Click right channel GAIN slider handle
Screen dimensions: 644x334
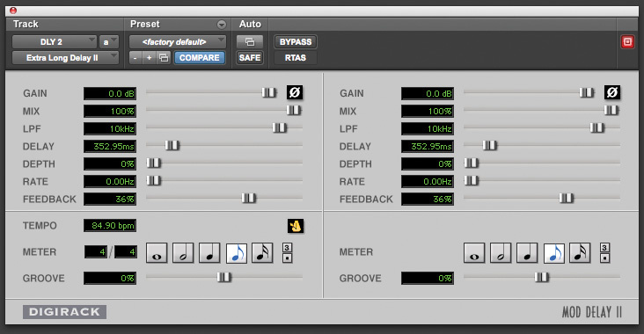(x=587, y=93)
